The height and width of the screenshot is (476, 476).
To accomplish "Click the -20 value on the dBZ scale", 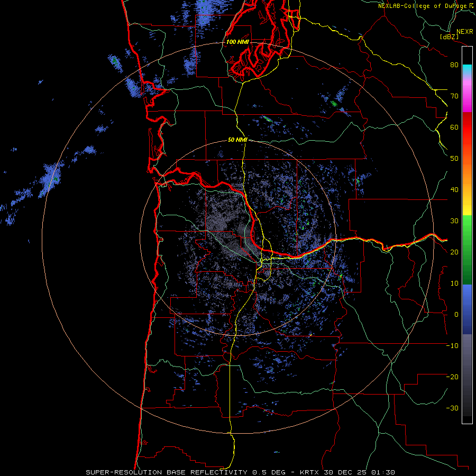I will (452, 377).
